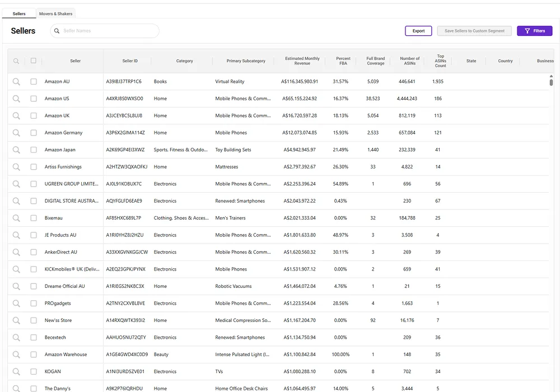Click Save Sellers to Custom Segment

coord(474,31)
